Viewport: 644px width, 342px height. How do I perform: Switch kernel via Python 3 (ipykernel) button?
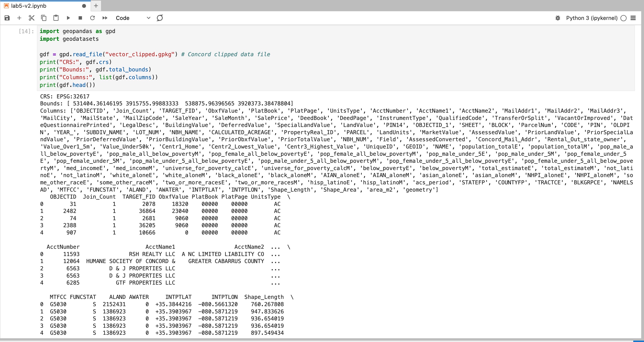591,18
